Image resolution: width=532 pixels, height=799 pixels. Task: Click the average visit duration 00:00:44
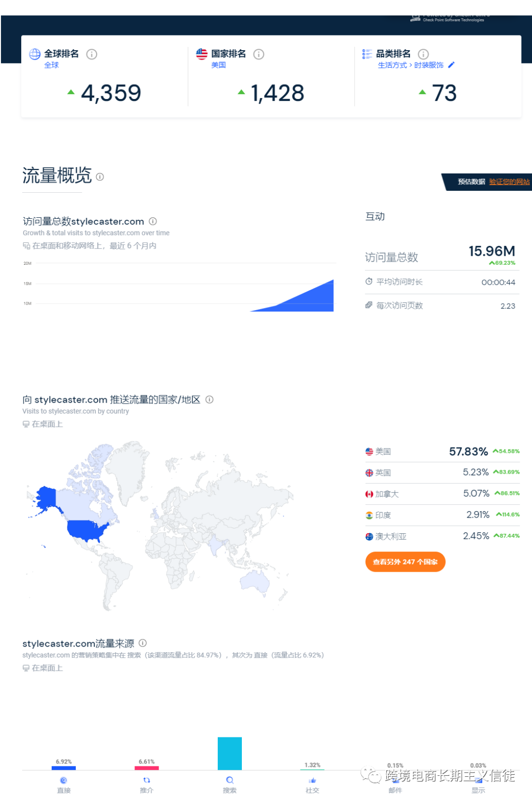point(498,282)
